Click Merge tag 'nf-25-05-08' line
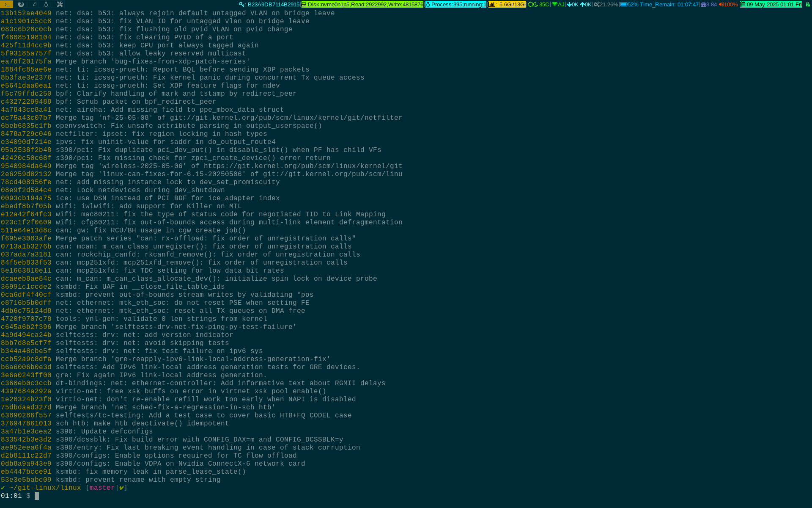Image resolution: width=812 pixels, height=508 pixels. point(201,118)
